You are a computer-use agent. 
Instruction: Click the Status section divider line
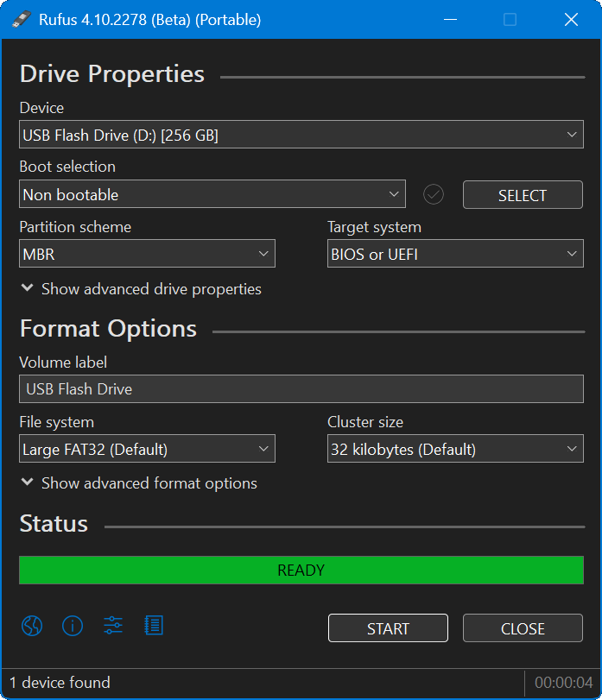(345, 523)
